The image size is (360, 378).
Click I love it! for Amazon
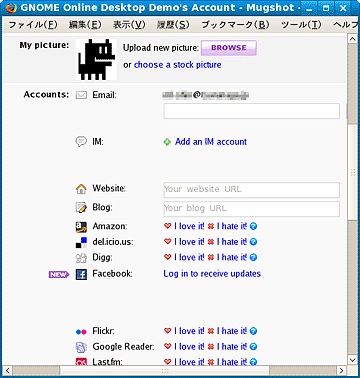point(189,226)
